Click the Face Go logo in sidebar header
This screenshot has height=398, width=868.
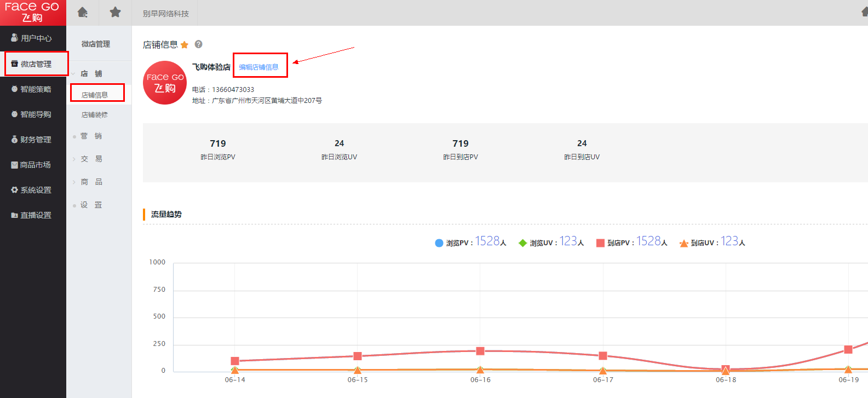[x=32, y=12]
